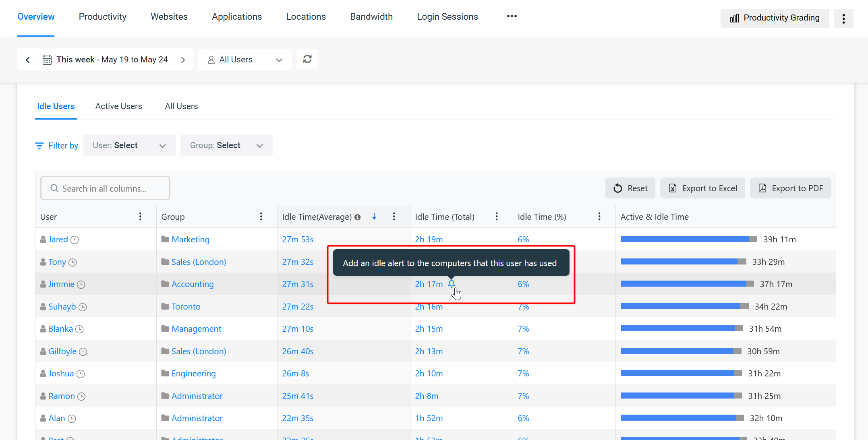868x440 pixels.
Task: Click Jared's 27m 53s average idle time
Action: pyautogui.click(x=298, y=240)
